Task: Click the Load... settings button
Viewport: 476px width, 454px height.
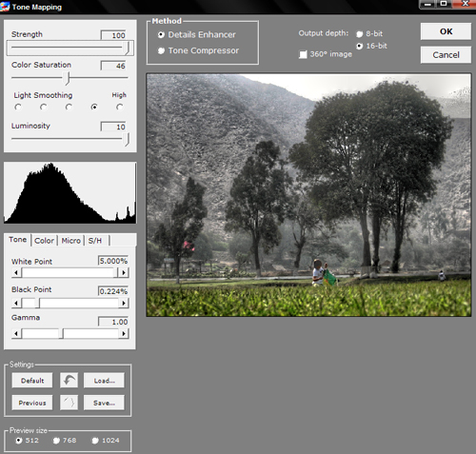Action: (104, 381)
